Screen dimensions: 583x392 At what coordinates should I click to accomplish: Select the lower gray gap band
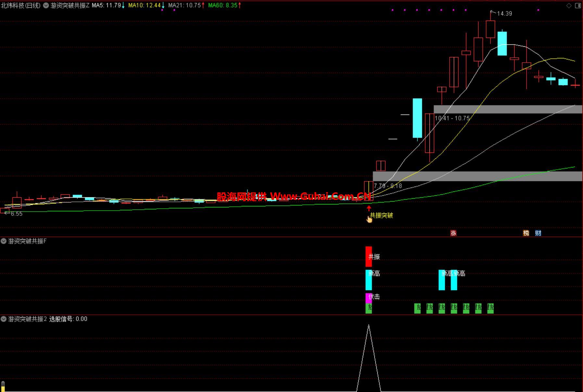(x=477, y=176)
